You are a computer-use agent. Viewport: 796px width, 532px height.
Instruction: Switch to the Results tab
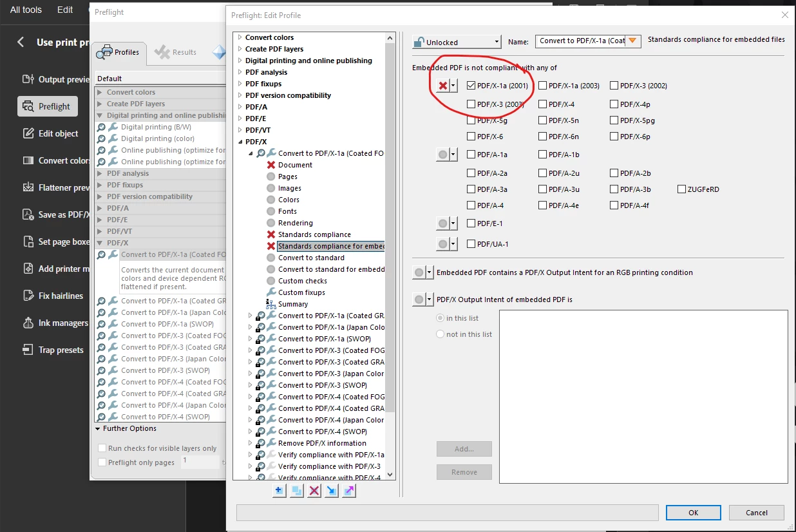coord(176,53)
